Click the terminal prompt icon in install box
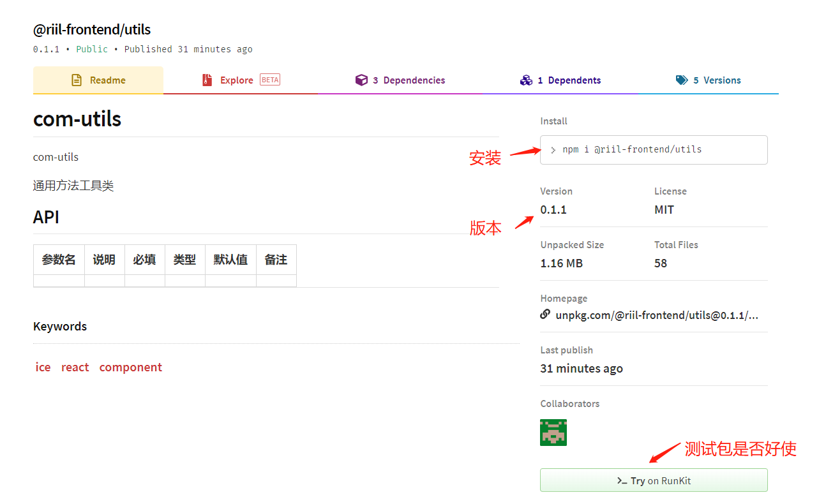826x504 pixels. (553, 150)
